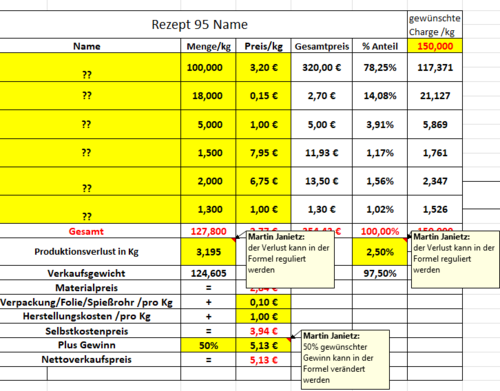
Task: Click the charge amount cell 2,347
Action: 435,181
